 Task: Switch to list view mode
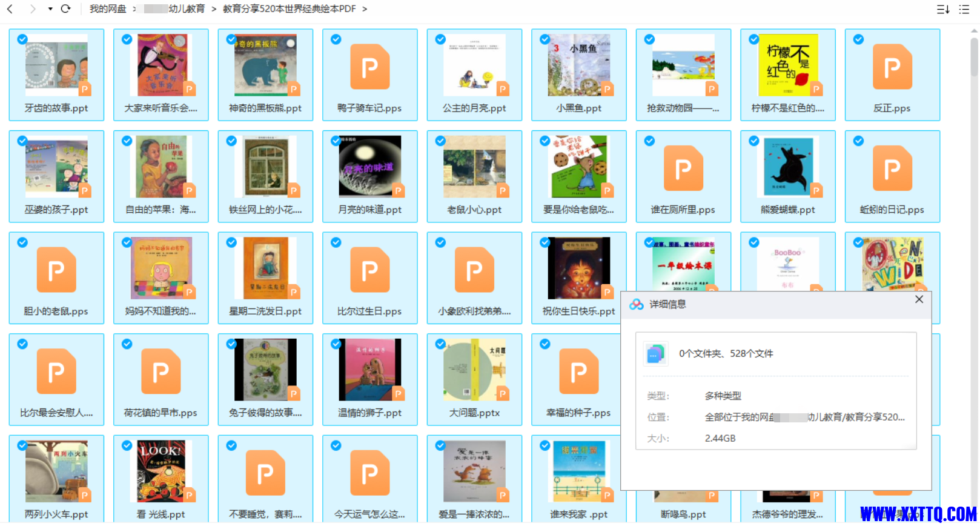click(964, 9)
